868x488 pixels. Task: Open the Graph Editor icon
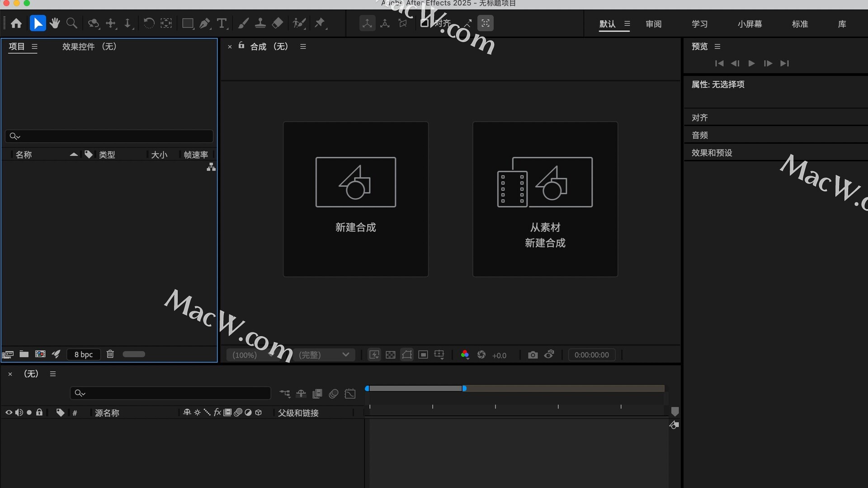(350, 394)
